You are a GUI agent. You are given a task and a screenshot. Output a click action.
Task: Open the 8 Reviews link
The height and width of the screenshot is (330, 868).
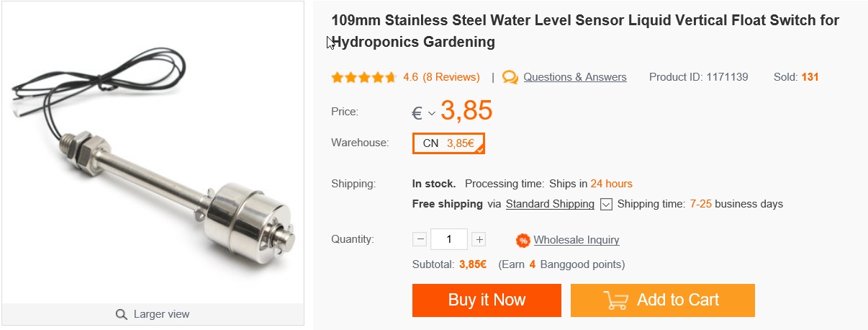[451, 77]
